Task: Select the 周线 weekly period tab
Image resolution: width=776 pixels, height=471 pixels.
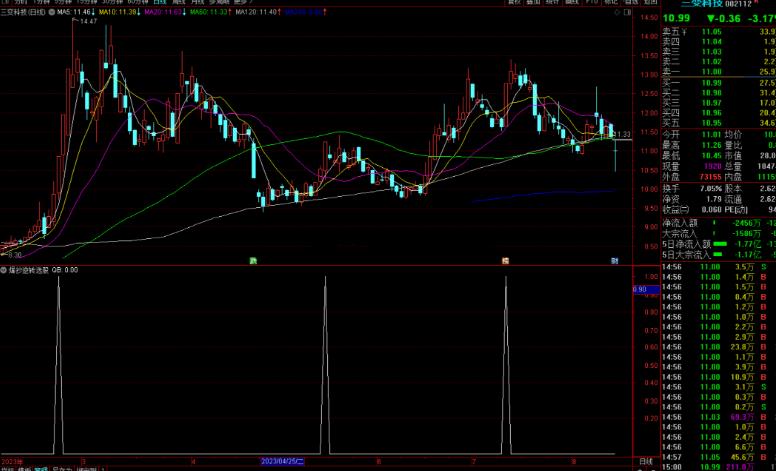Action: click(179, 2)
